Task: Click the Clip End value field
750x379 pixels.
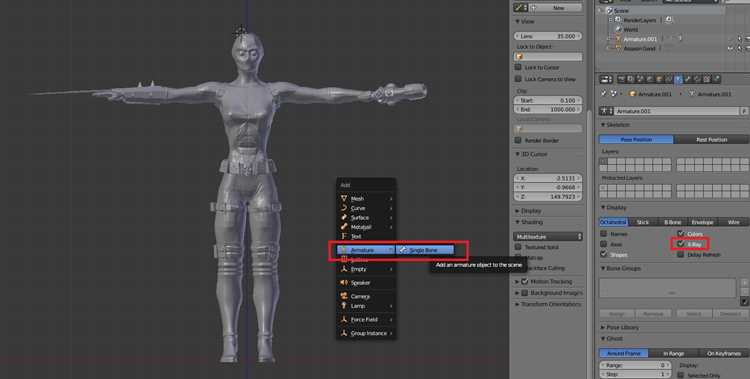Action: click(548, 109)
